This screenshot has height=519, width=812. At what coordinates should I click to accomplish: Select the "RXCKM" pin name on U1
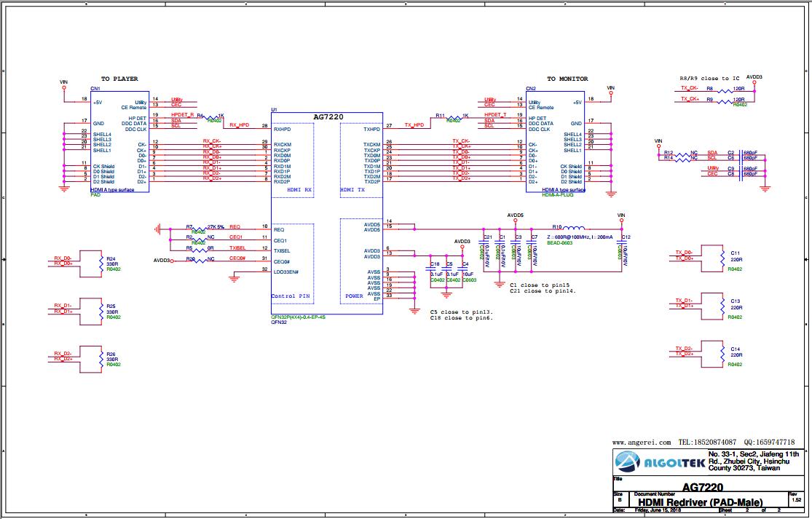(x=283, y=145)
